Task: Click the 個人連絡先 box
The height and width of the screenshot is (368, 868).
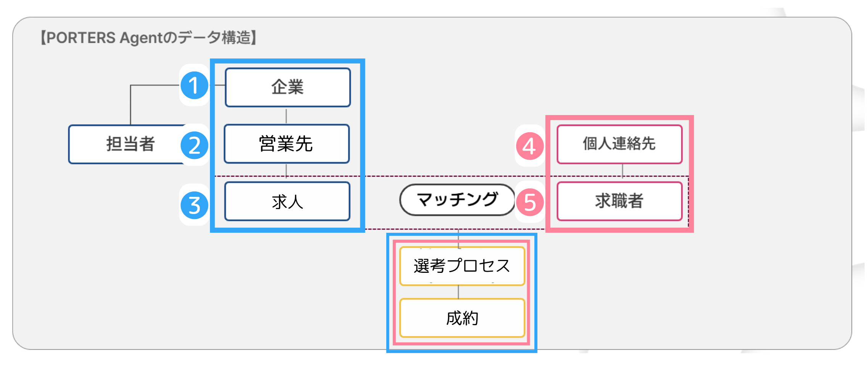Action: (619, 144)
